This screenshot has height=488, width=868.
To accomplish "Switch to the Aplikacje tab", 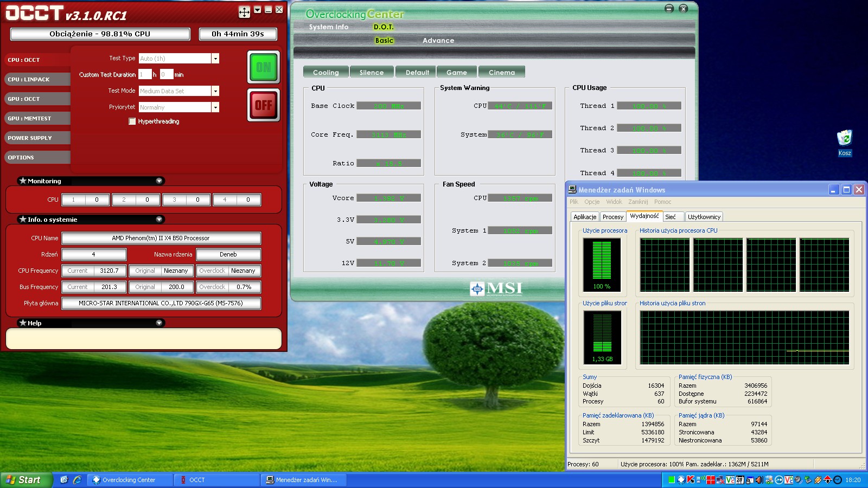I will click(585, 217).
